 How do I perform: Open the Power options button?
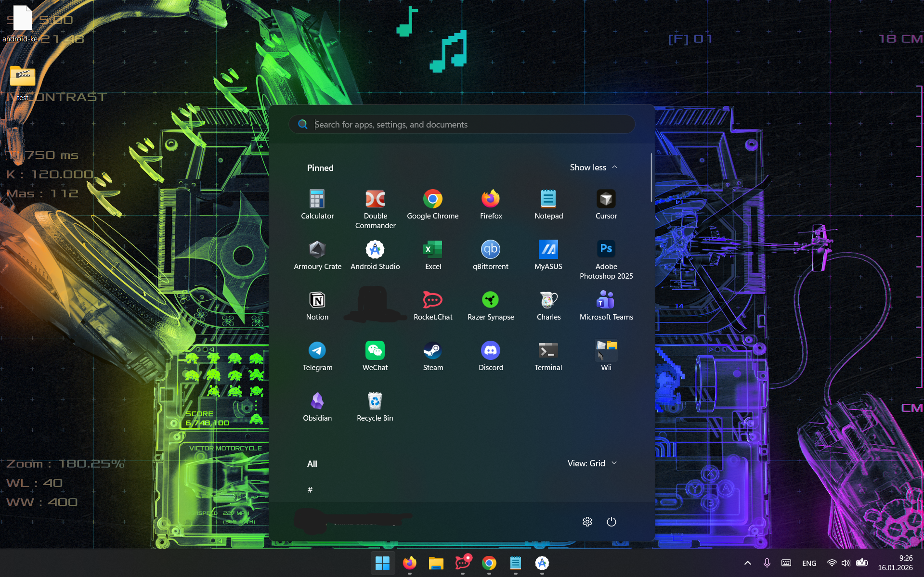click(612, 522)
